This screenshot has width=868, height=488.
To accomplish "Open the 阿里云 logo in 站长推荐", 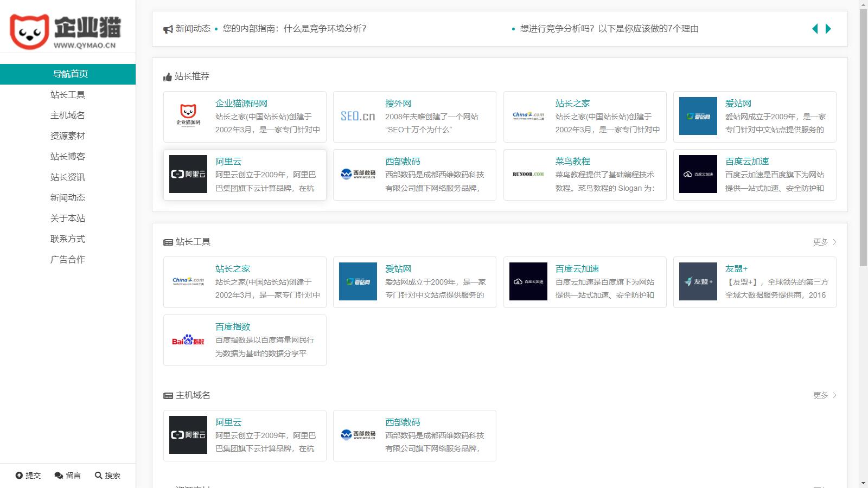I will click(x=188, y=174).
